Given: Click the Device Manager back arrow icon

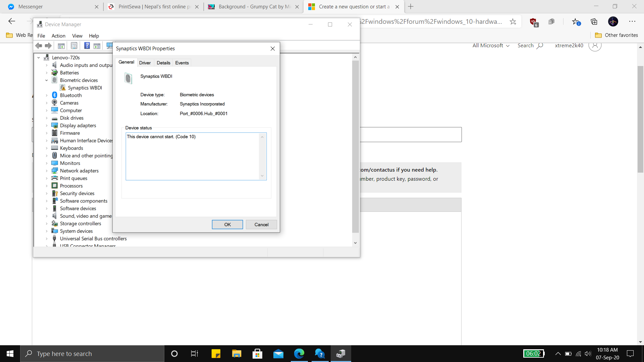Looking at the screenshot, I should point(39,46).
